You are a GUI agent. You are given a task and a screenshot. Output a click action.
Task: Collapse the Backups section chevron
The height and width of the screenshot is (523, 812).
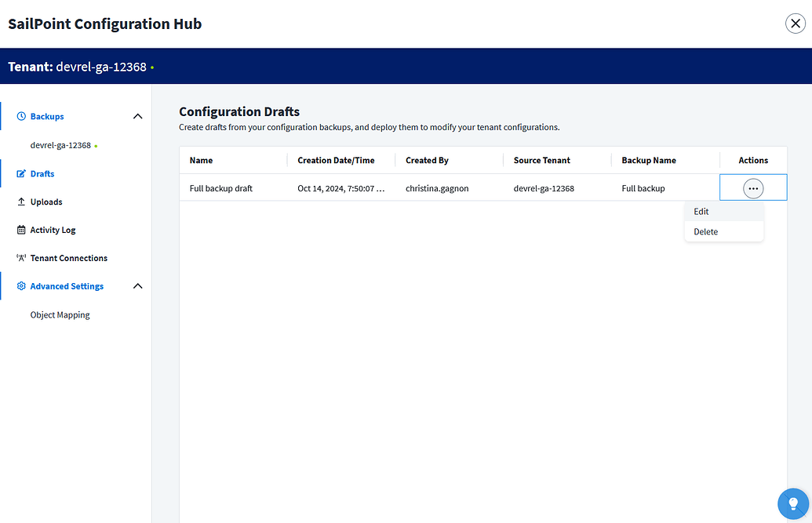[x=137, y=115]
